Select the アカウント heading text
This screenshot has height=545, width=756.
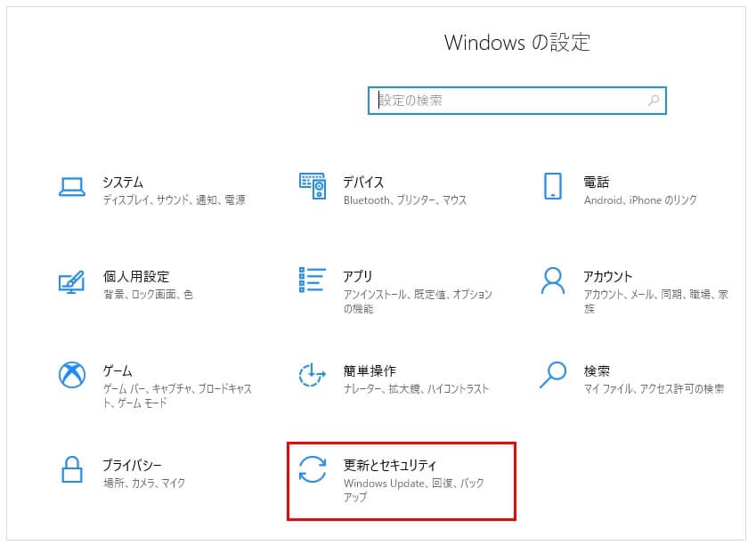607,277
